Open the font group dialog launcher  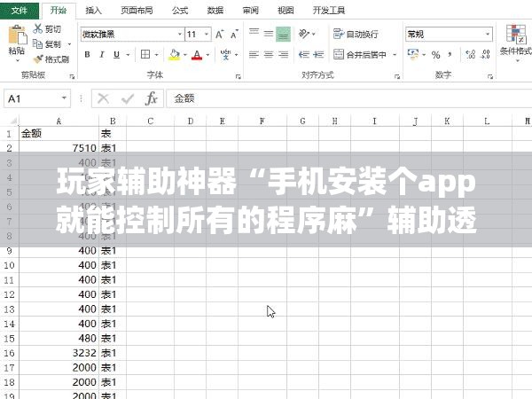tap(239, 76)
